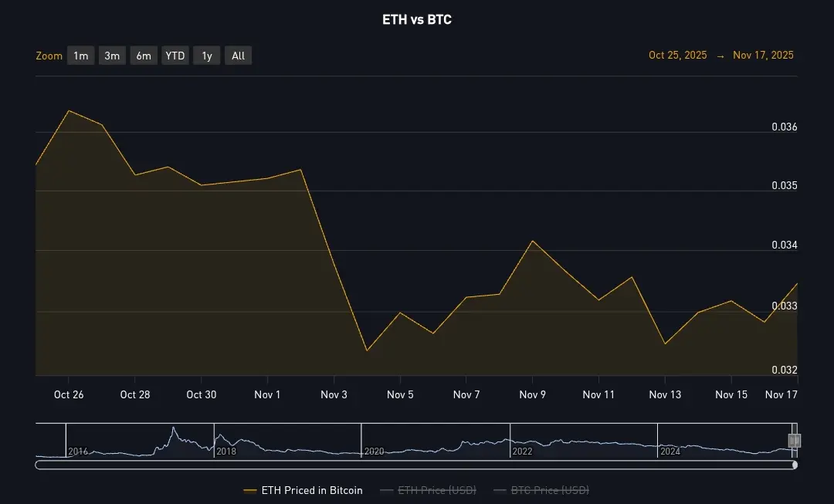Edit the end date Nov 17, 2025
This screenshot has height=504, width=834.
[x=763, y=55]
